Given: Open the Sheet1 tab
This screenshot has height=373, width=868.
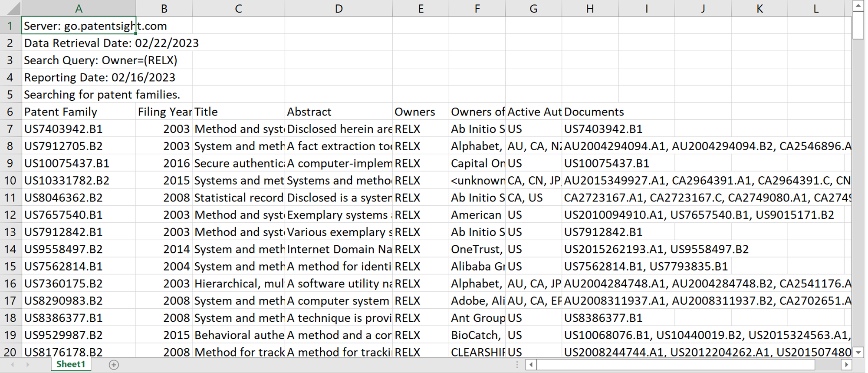Looking at the screenshot, I should 71,364.
